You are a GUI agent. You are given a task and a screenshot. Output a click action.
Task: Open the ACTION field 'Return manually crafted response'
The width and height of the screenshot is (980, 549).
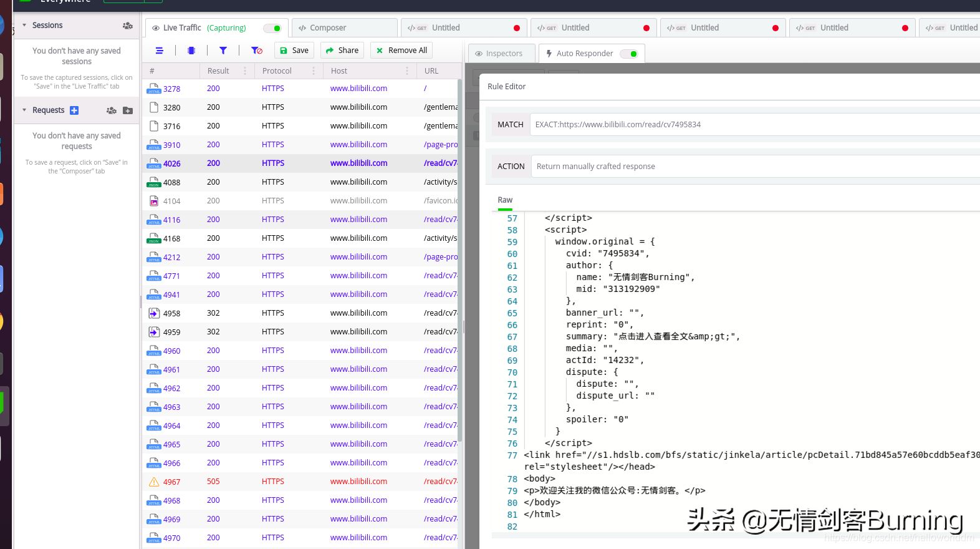click(756, 167)
